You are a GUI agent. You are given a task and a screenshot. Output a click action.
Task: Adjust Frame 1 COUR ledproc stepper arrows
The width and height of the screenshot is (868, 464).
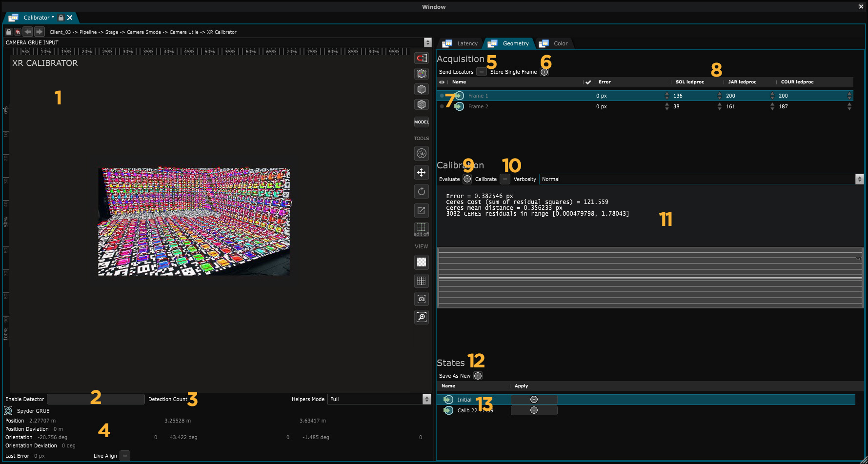click(x=849, y=96)
